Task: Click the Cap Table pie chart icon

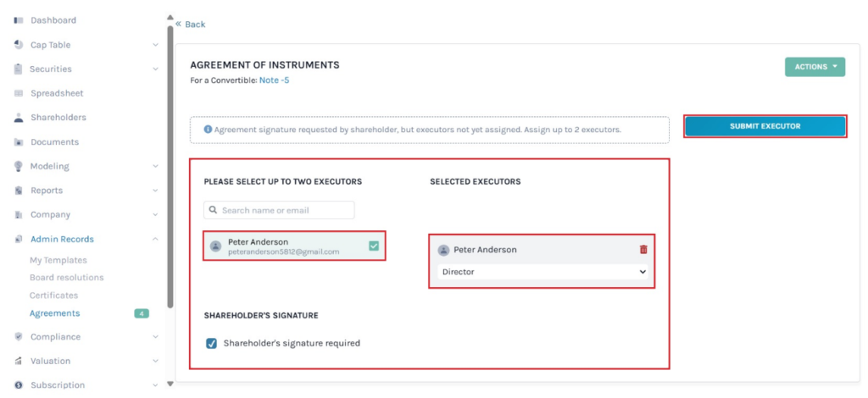Action: click(x=19, y=45)
